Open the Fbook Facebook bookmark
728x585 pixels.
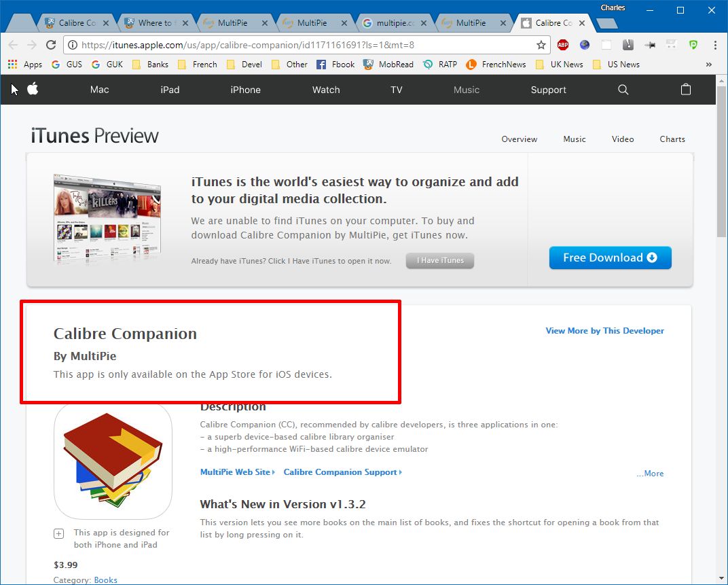point(335,65)
